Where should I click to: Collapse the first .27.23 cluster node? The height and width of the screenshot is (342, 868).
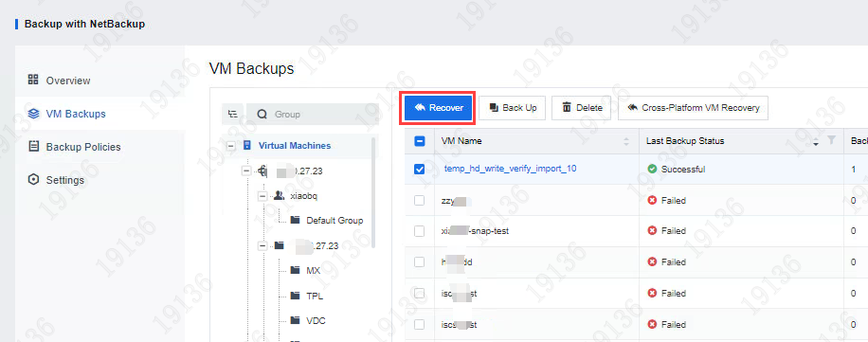246,171
